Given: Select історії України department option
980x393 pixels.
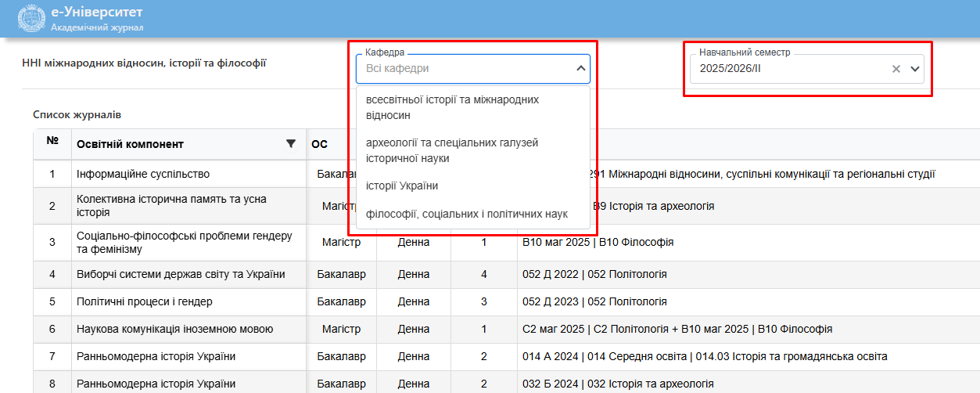Looking at the screenshot, I should [402, 186].
